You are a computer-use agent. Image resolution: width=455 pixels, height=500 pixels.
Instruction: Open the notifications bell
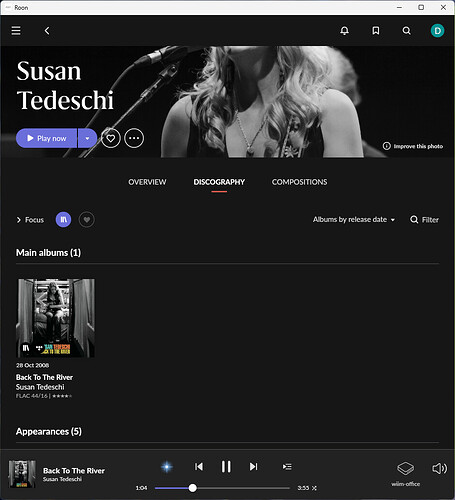point(344,31)
